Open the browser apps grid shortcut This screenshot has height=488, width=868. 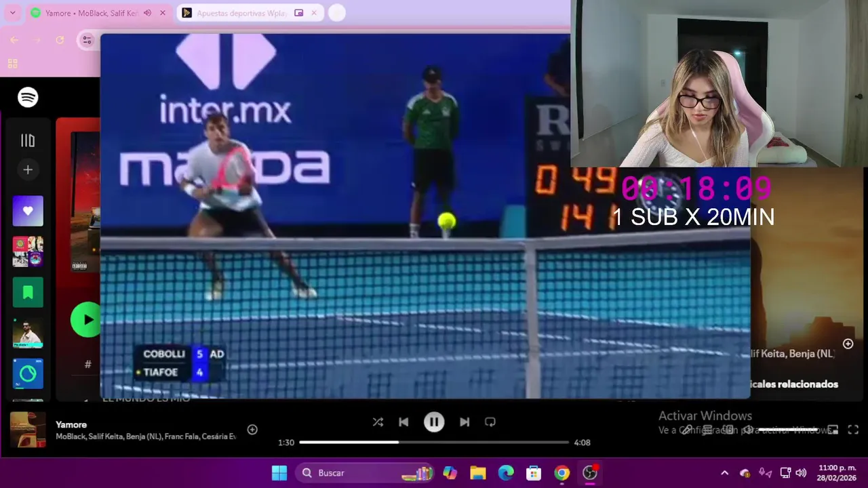[12, 64]
